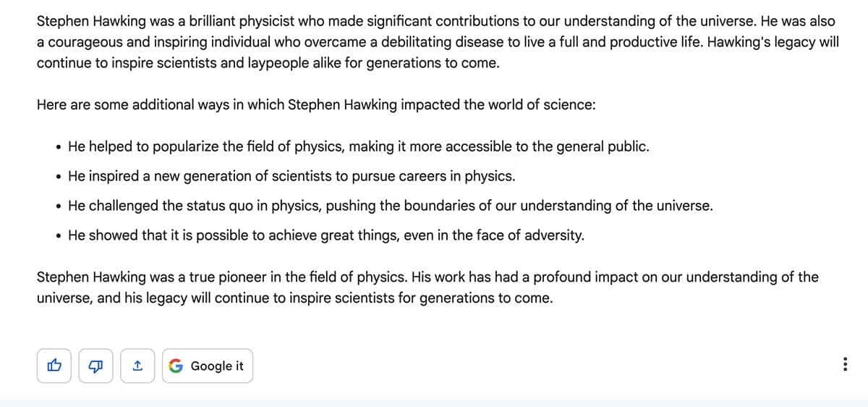Viewport: 868px width, 407px height.
Task: Click the word "adversity" in last bullet
Action: point(556,235)
